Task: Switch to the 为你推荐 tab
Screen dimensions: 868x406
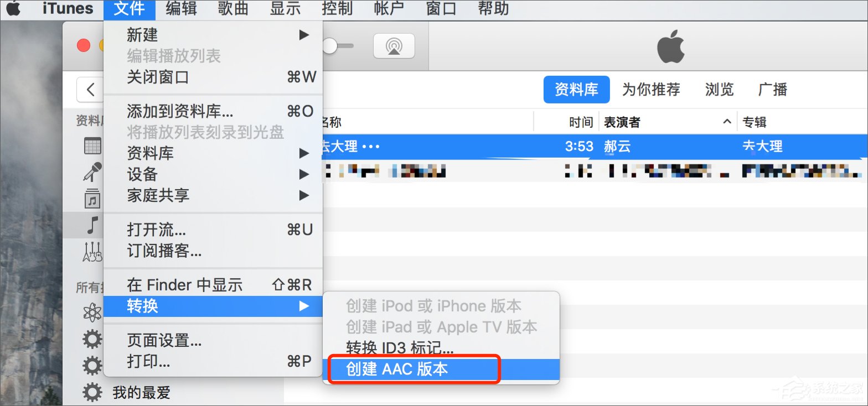Action: point(651,90)
